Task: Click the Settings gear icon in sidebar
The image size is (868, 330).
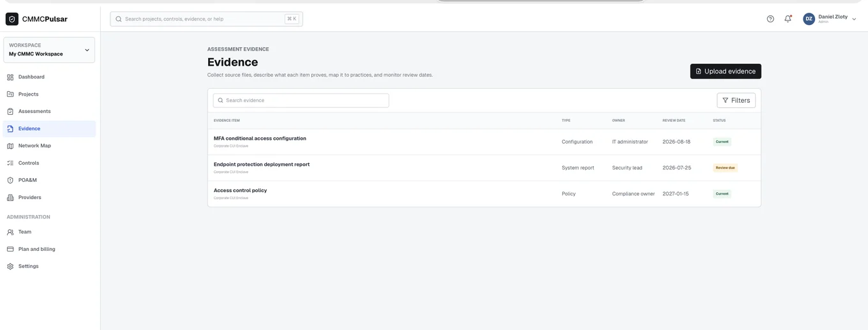Action: [10, 267]
